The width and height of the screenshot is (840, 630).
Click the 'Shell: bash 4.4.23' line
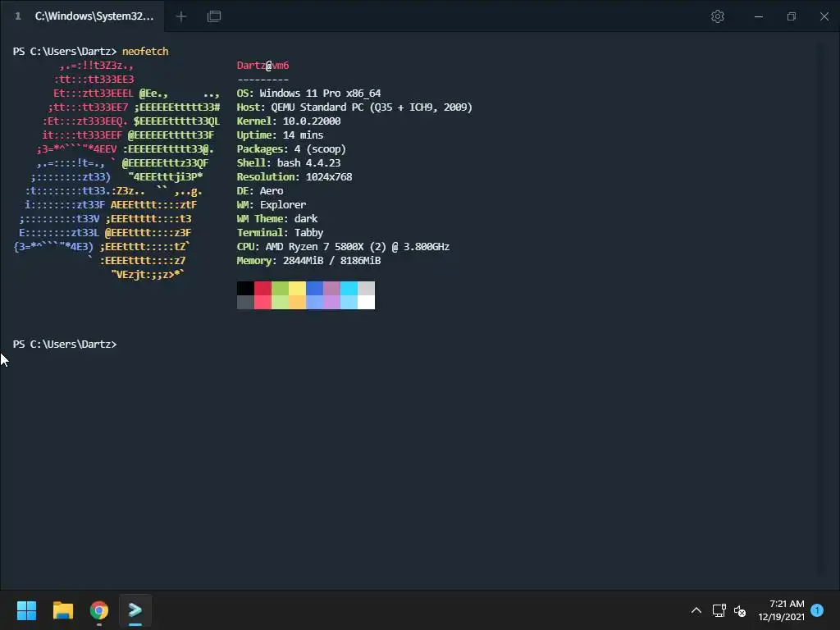(x=289, y=163)
